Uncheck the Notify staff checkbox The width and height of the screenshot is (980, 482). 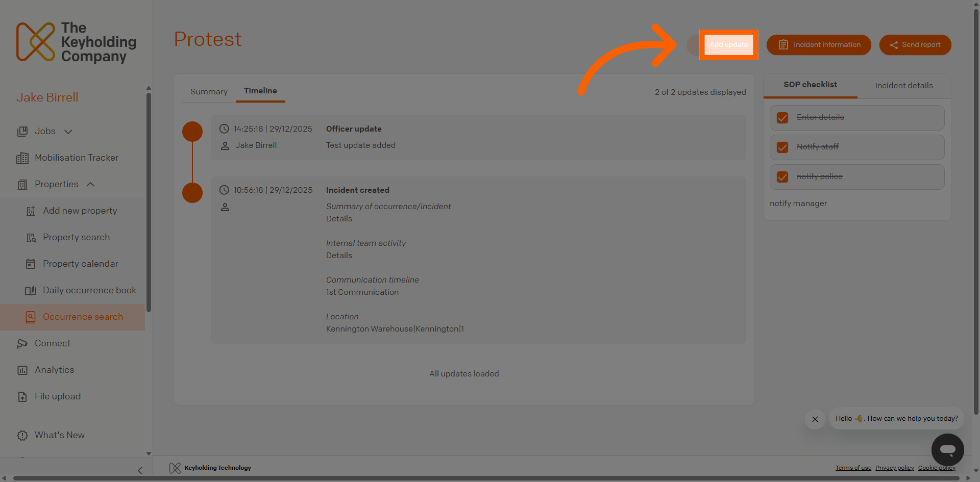click(782, 147)
